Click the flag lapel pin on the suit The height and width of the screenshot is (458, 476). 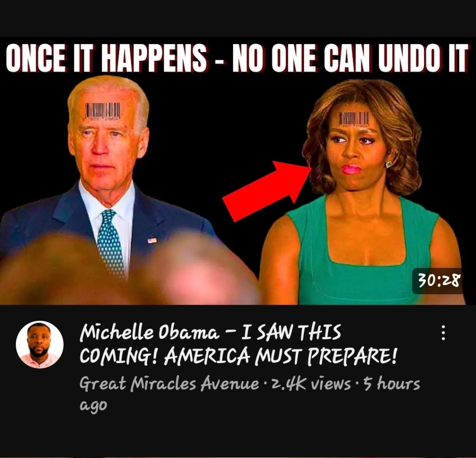point(152,240)
